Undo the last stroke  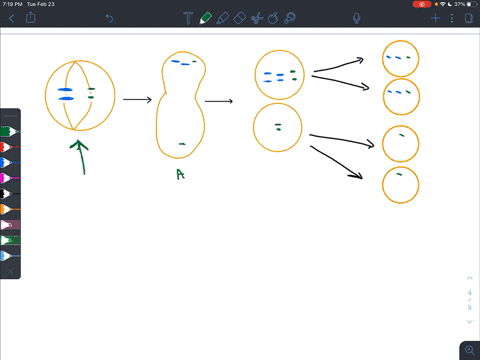click(109, 18)
